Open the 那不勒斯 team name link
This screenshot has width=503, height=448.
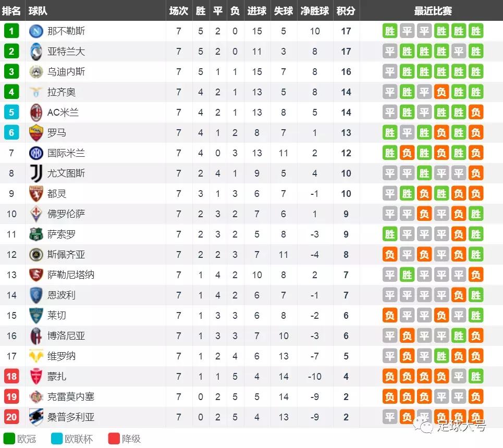pyautogui.click(x=66, y=31)
